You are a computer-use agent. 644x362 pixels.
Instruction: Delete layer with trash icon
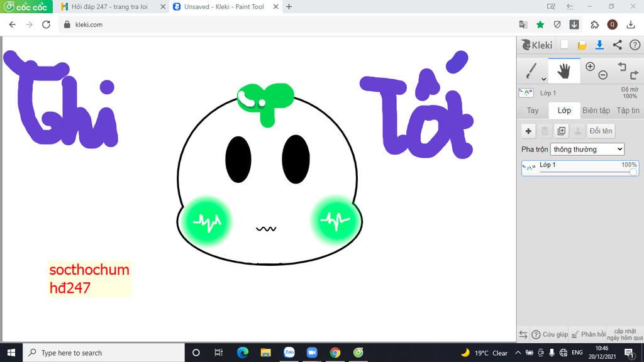click(x=545, y=131)
